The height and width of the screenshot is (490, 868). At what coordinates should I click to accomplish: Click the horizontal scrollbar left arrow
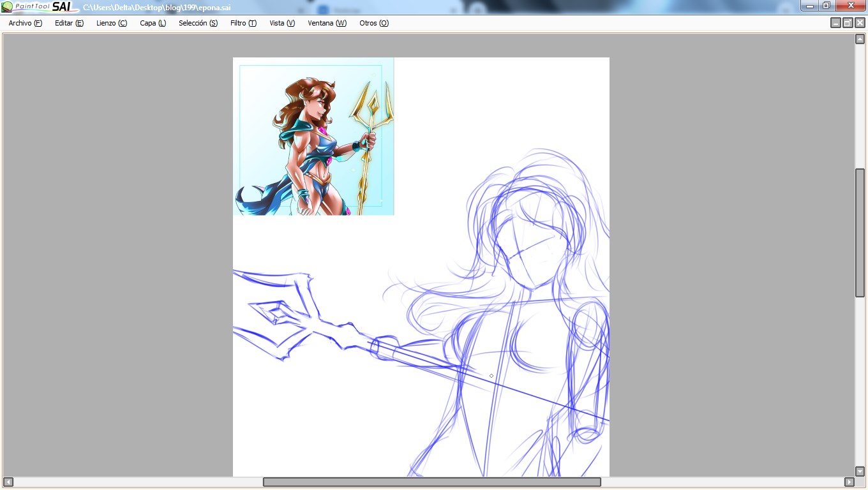point(8,482)
